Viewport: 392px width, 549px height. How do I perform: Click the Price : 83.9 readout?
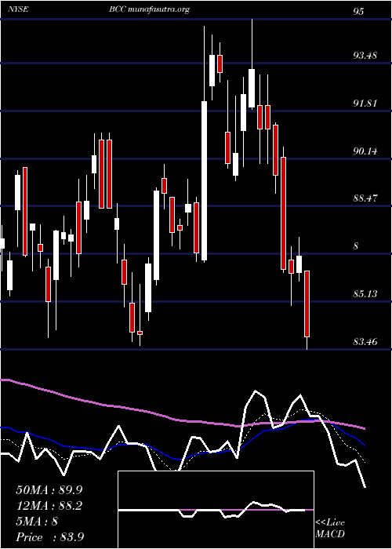pos(49,537)
